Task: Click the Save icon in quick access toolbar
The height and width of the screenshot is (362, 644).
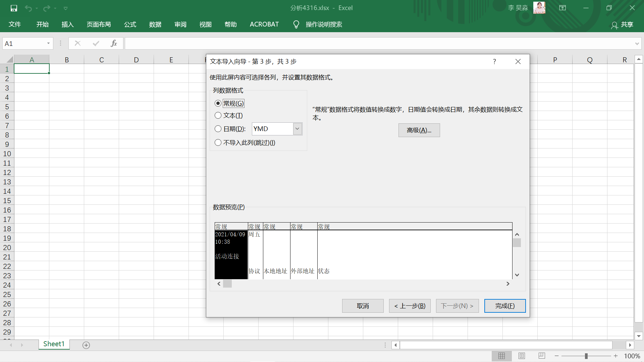Action: (14, 8)
